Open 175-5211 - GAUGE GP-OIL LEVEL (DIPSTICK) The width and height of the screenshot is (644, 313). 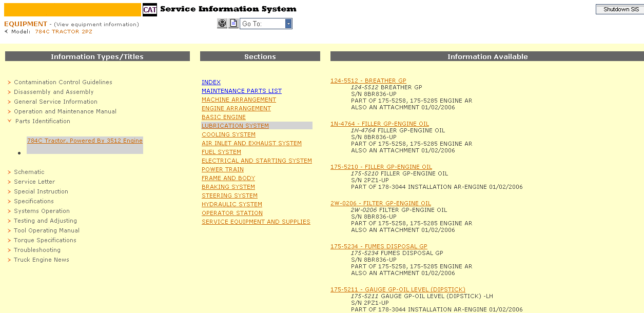tap(398, 289)
